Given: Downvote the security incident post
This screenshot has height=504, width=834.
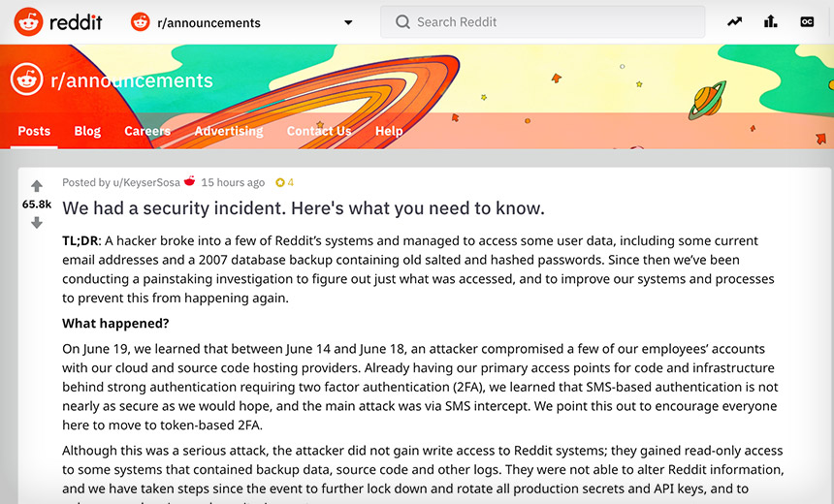Looking at the screenshot, I should pos(37,223).
